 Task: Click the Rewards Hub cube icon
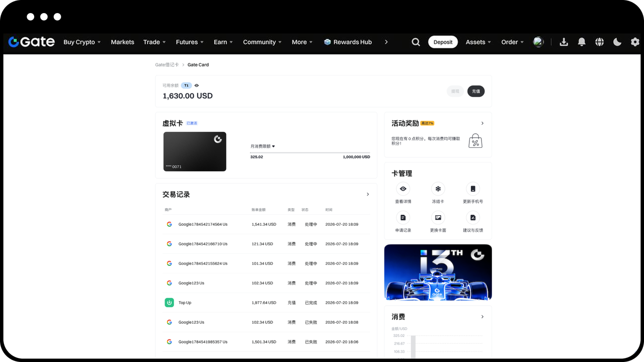328,42
